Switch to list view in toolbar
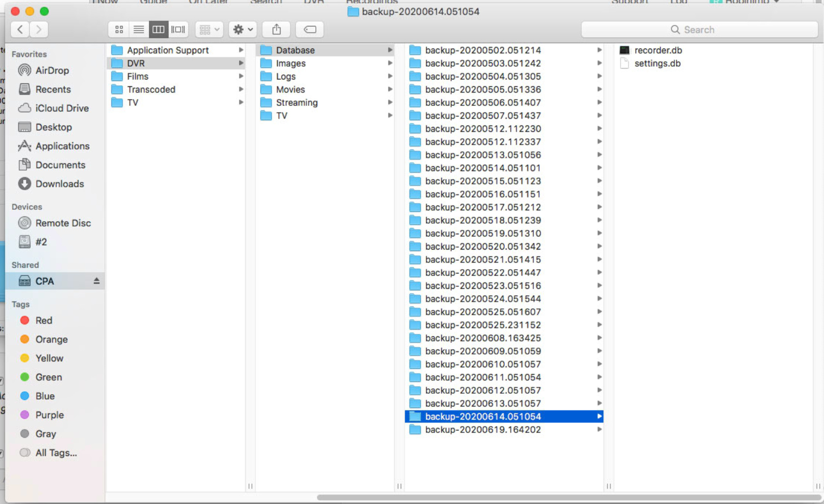 click(139, 30)
